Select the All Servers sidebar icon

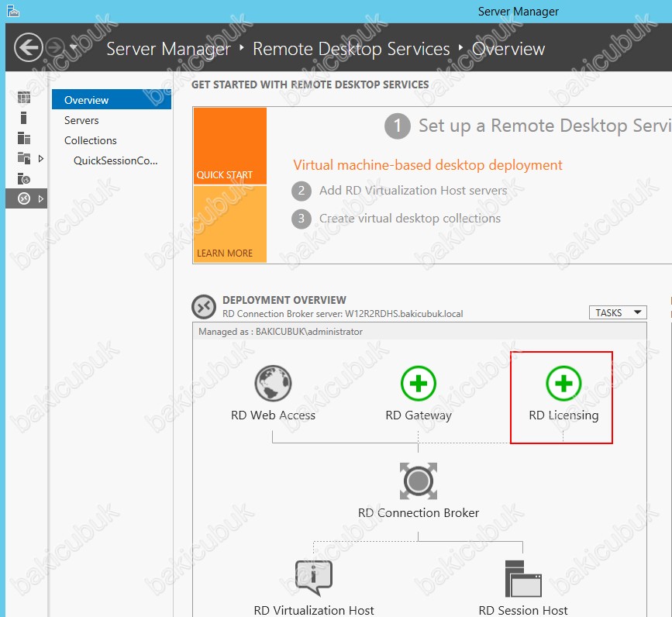(24, 138)
